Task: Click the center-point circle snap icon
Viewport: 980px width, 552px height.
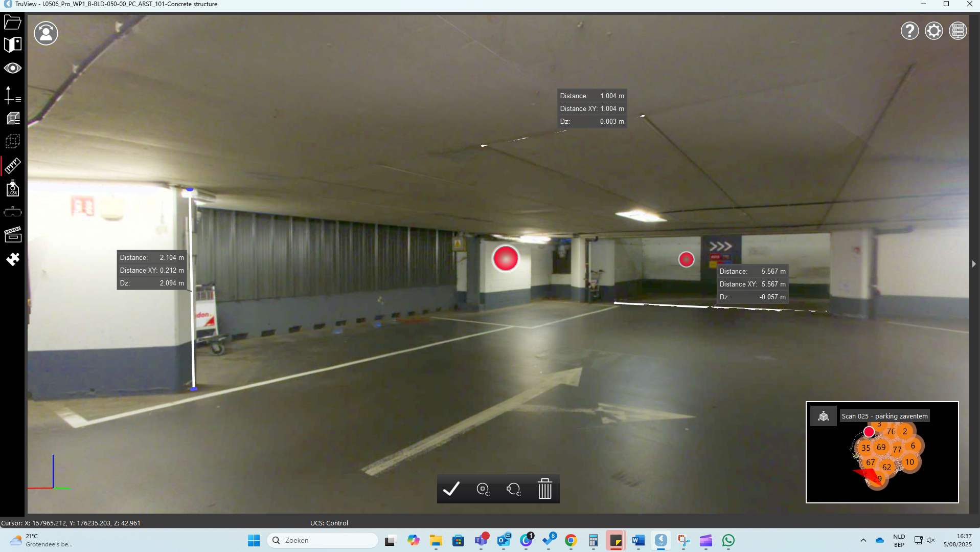Action: click(x=483, y=489)
